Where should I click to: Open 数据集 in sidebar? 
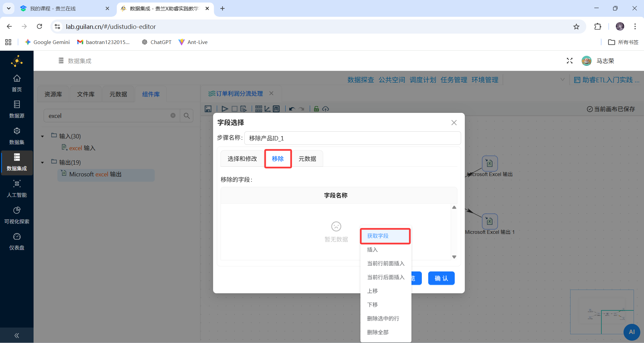click(17, 136)
